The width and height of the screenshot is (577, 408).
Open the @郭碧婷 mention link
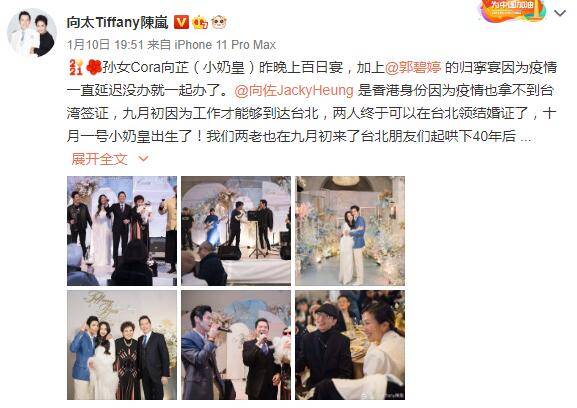tap(413, 68)
